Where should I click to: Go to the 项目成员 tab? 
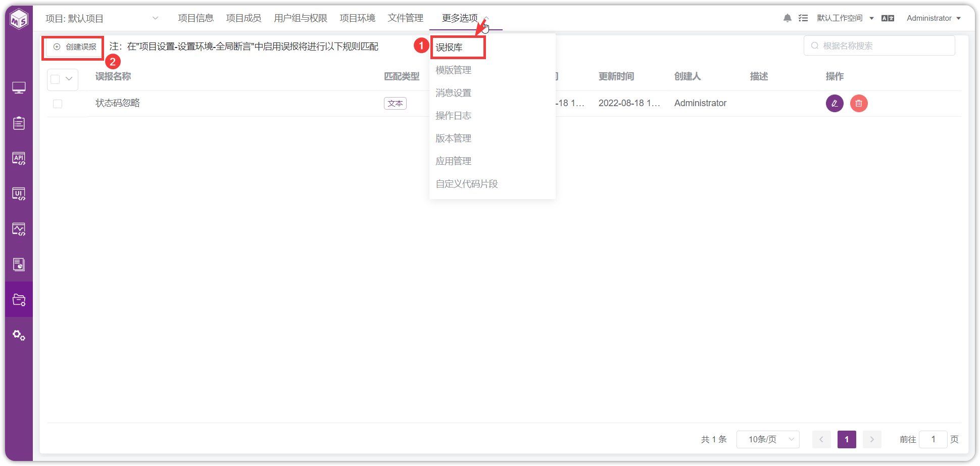(x=243, y=18)
